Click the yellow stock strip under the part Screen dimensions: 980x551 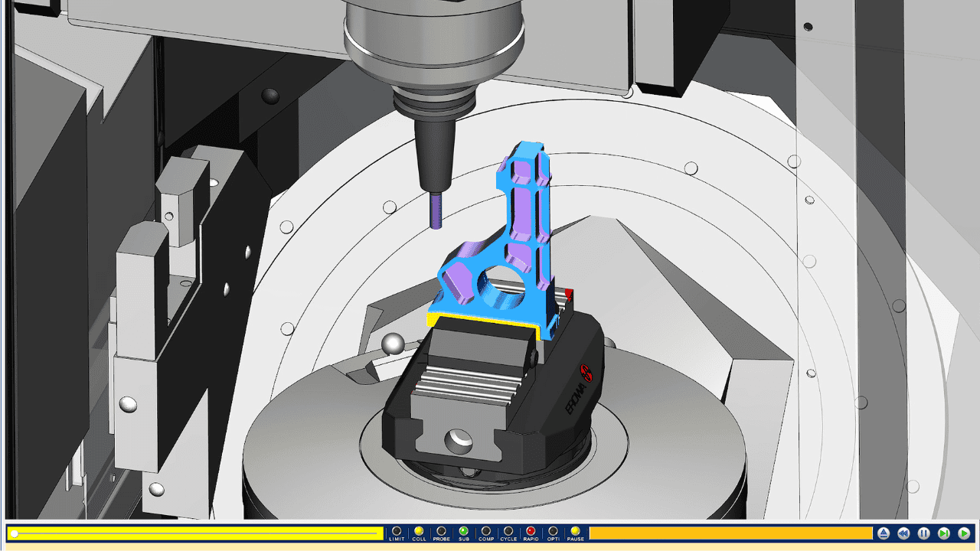click(482, 321)
